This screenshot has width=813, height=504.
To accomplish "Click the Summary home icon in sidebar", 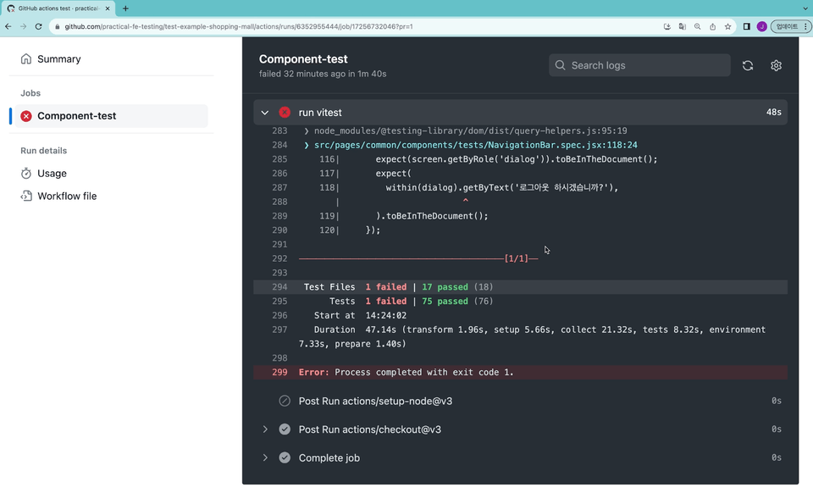I will [x=26, y=59].
